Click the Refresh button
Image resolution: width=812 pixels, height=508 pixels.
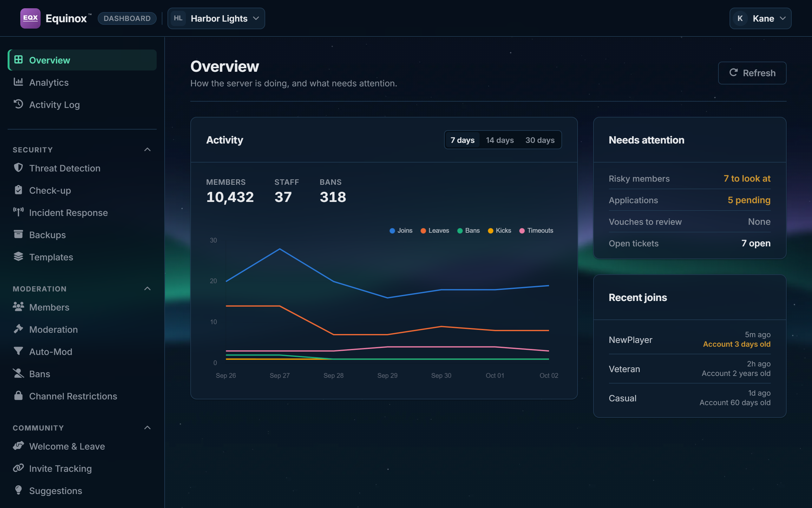[752, 73]
